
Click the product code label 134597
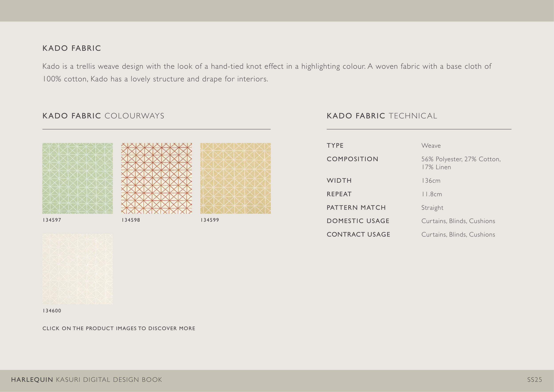pyautogui.click(x=52, y=220)
